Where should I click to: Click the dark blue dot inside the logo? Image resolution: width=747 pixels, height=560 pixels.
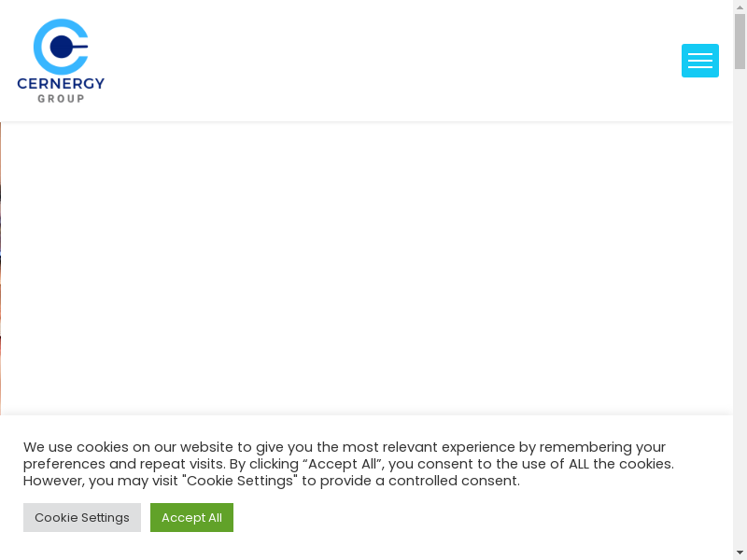pos(61,47)
